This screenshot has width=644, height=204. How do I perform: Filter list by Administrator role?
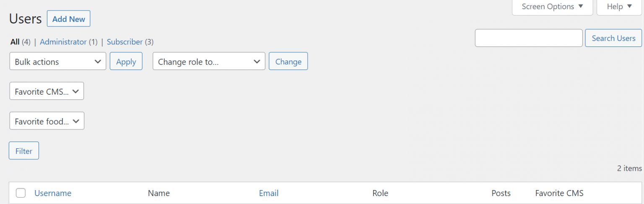point(63,42)
